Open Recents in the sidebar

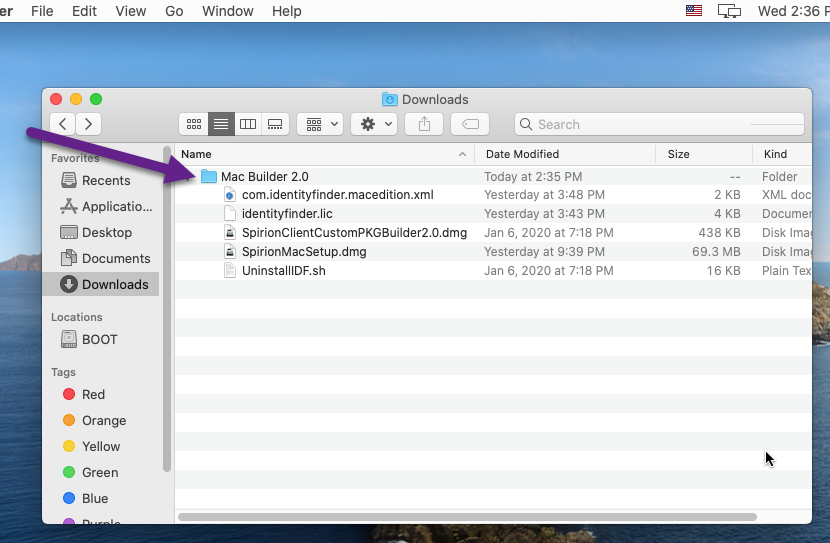pyautogui.click(x=105, y=181)
